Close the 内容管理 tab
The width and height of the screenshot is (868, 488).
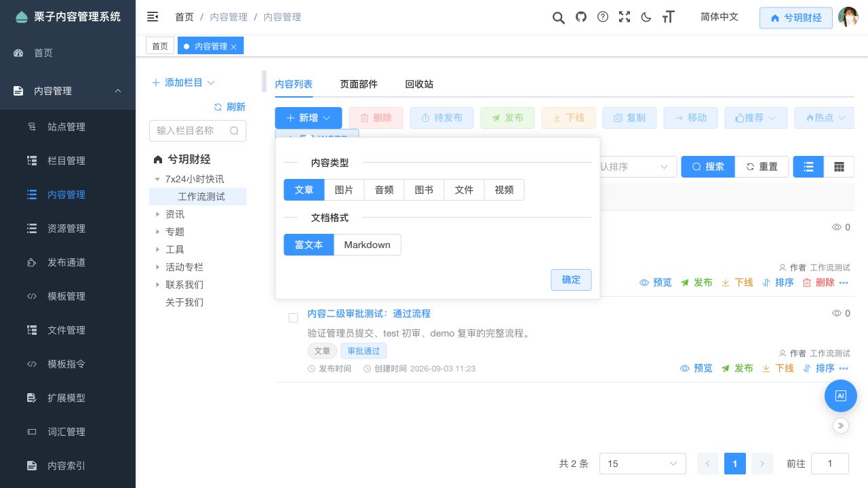234,47
